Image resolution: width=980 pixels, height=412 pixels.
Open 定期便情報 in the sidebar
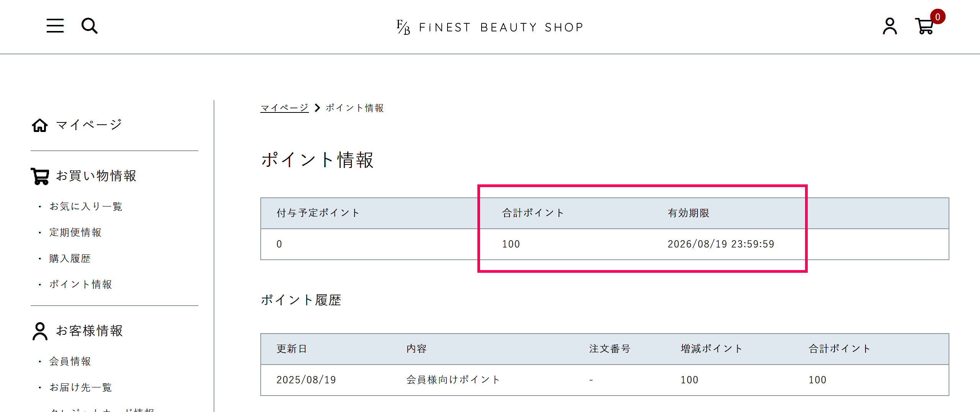click(75, 232)
